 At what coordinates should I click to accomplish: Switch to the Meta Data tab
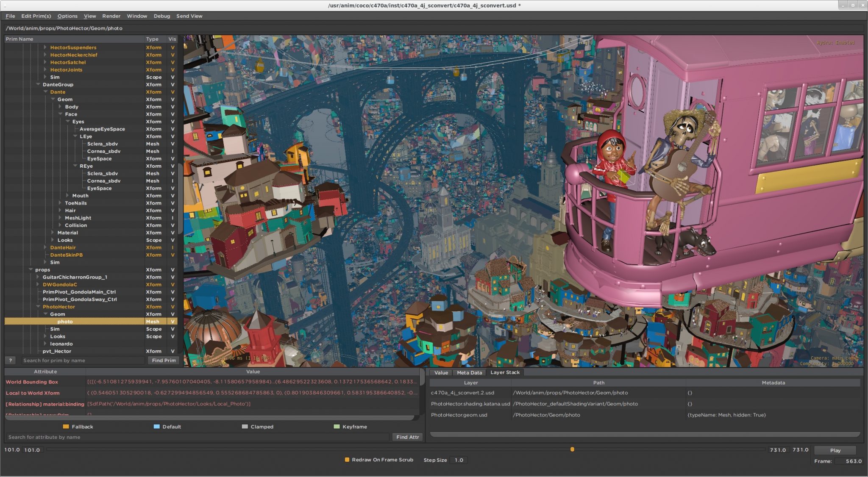tap(469, 372)
